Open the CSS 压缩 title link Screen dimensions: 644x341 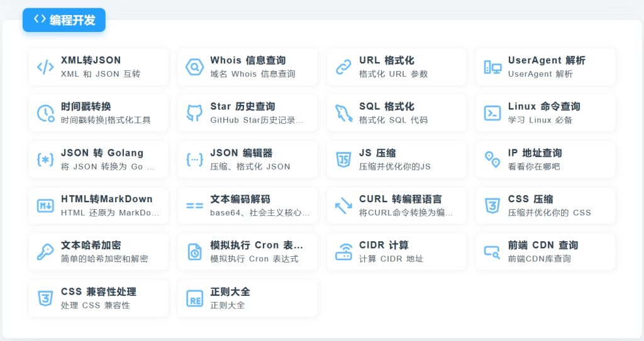coord(530,199)
